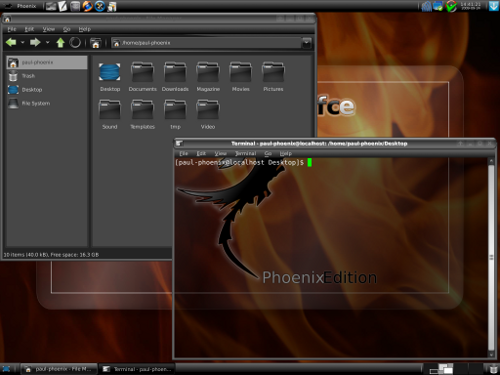Click the terminal scrollbar up arrow

coord(491,161)
